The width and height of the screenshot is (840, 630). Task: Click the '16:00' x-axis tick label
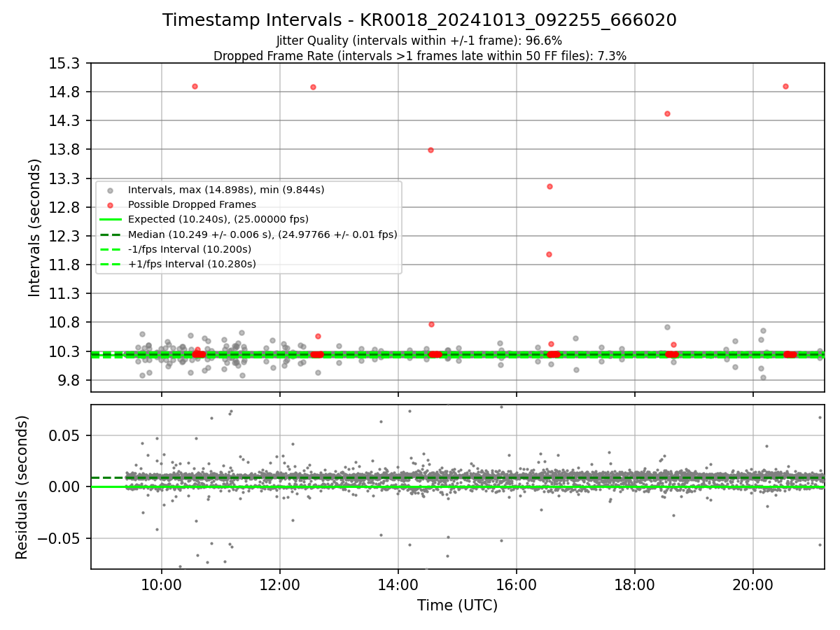(517, 584)
